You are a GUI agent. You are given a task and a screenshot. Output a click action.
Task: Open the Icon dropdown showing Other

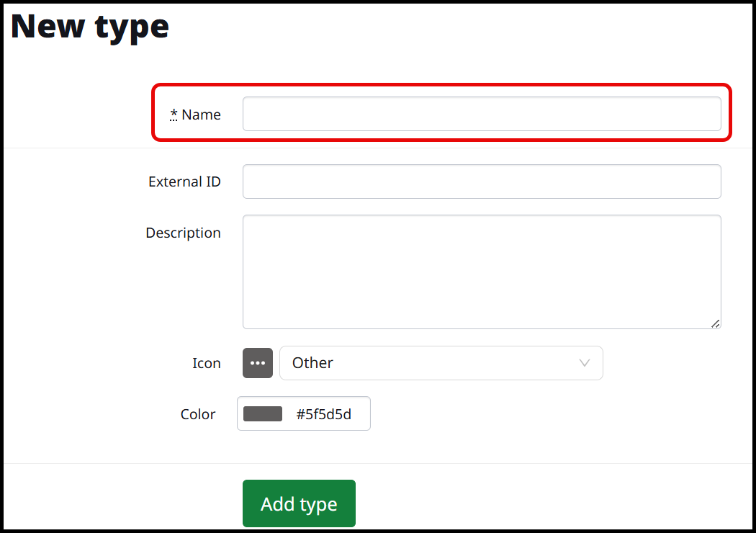(441, 363)
